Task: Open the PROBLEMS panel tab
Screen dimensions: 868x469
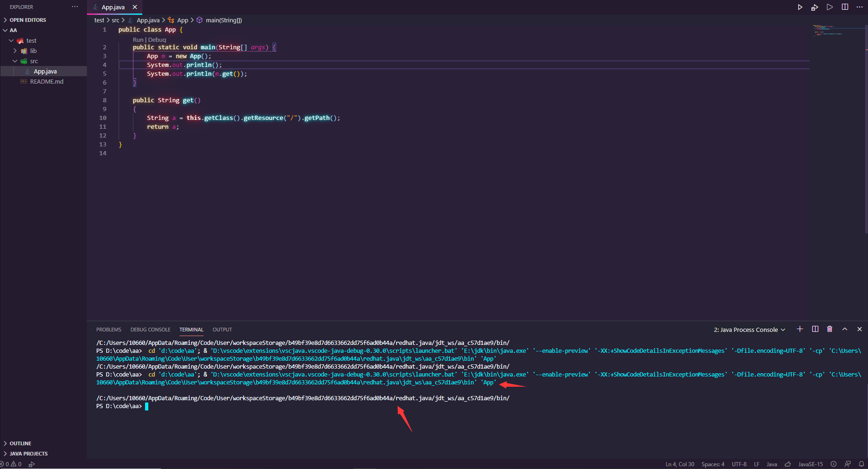Action: 108,330
